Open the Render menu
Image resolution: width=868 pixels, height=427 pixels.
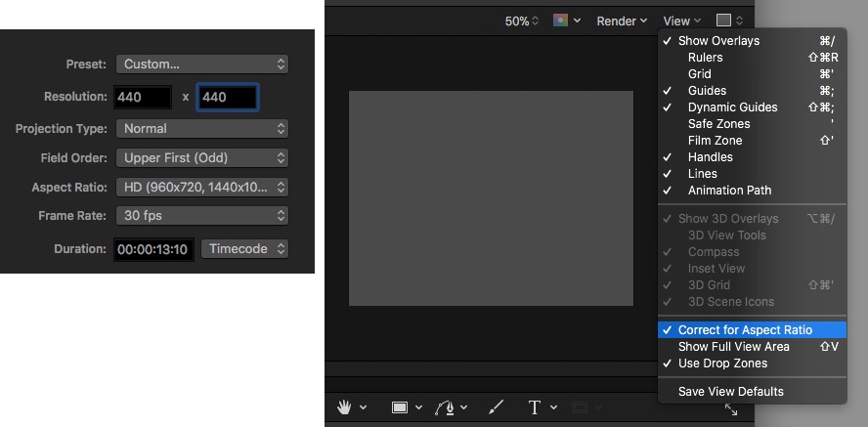click(x=622, y=21)
